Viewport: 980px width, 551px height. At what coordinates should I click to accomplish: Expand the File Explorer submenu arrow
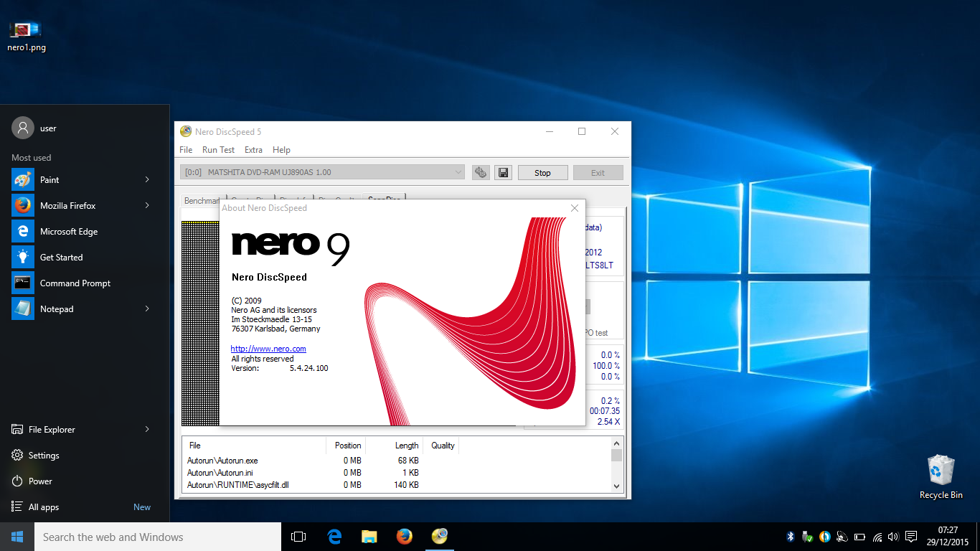coord(147,430)
